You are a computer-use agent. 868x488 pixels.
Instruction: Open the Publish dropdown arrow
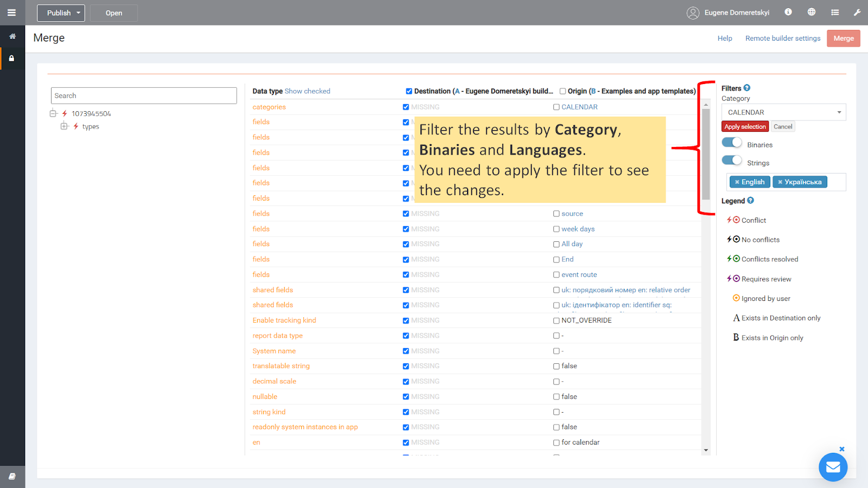coord(79,13)
